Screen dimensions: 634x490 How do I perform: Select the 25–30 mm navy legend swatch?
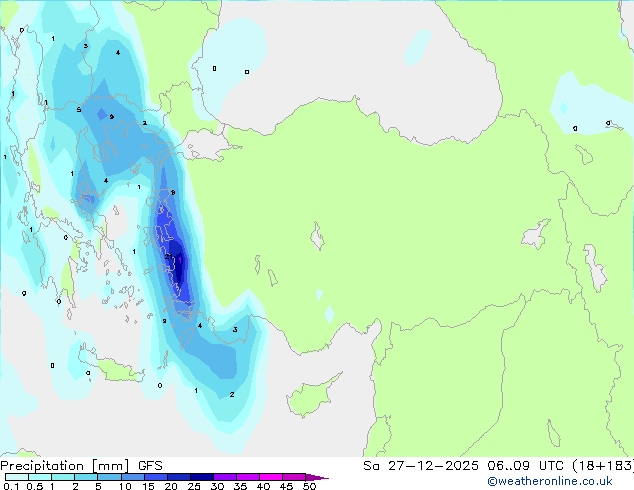[x=201, y=477]
